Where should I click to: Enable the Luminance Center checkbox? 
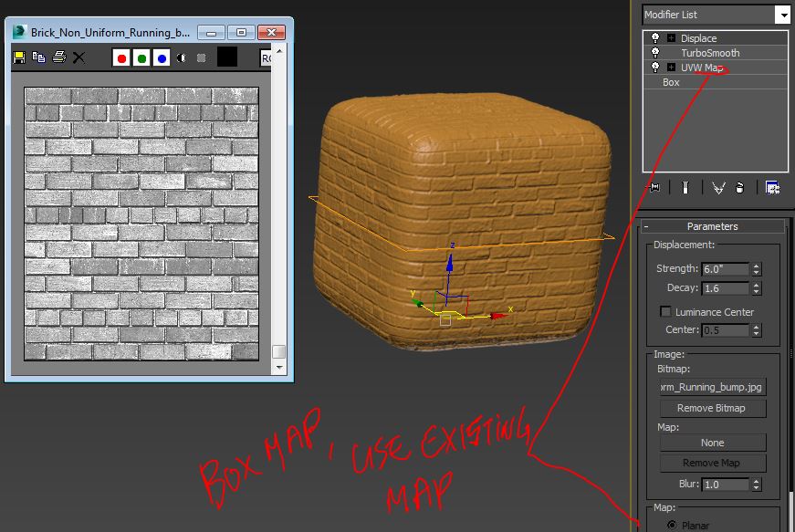coord(665,311)
